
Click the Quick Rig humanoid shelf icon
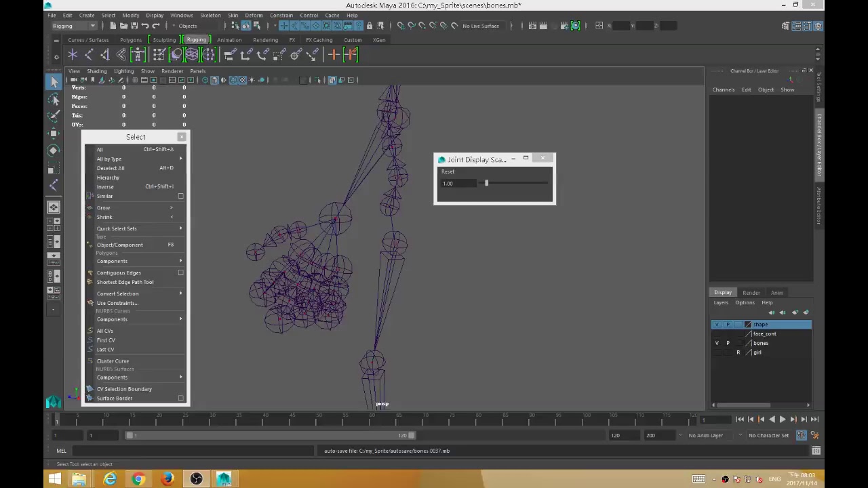coord(138,55)
